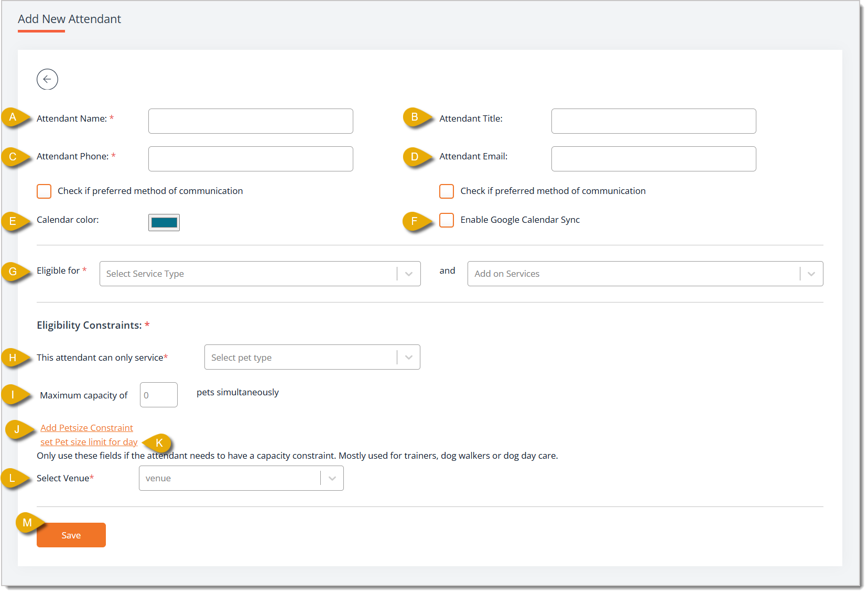Go back using the circled arrow icon
868x594 pixels.
pos(47,79)
